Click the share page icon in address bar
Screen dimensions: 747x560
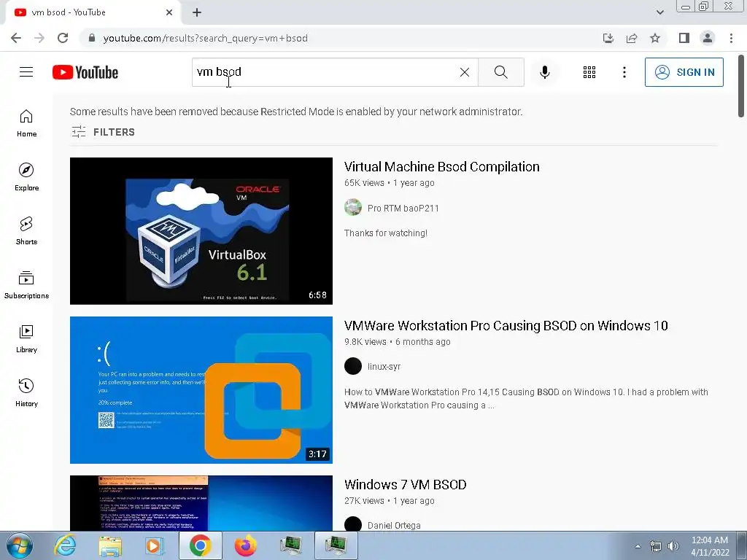[632, 38]
